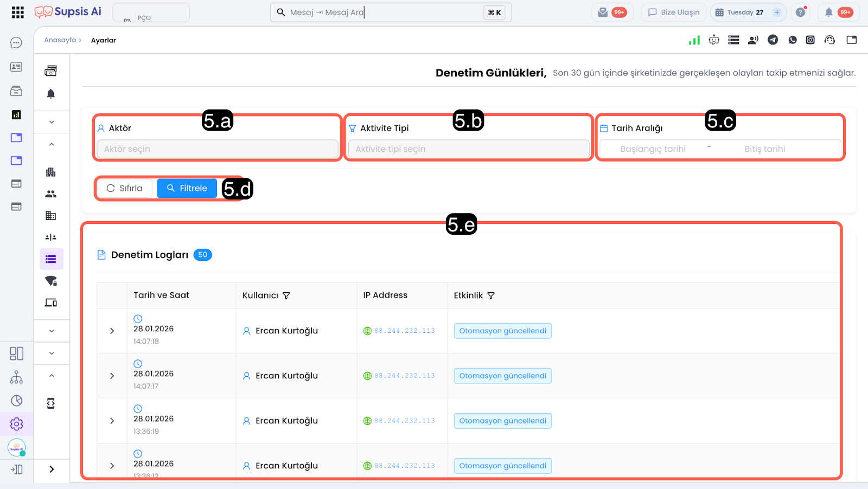
Task: Open the settings gear in left sidebar
Action: [x=16, y=424]
